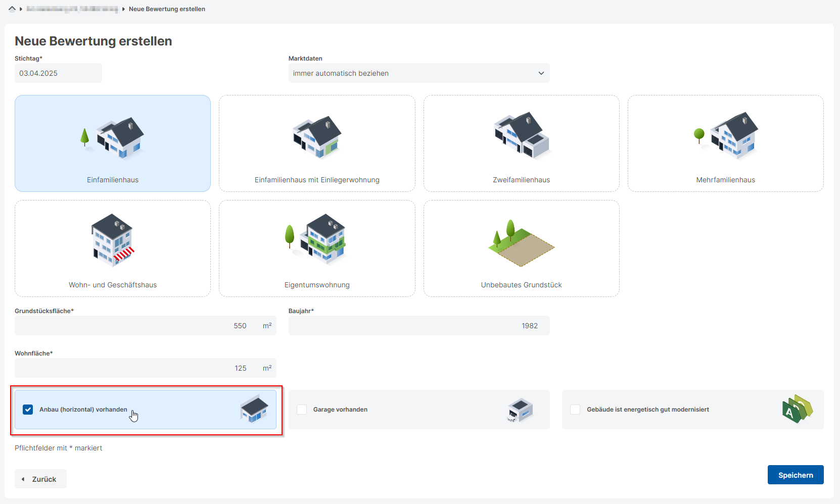Screen dimensions: 840x504
Task: Select the Mehrfamilienhaus building icon
Action: pyautogui.click(x=726, y=136)
